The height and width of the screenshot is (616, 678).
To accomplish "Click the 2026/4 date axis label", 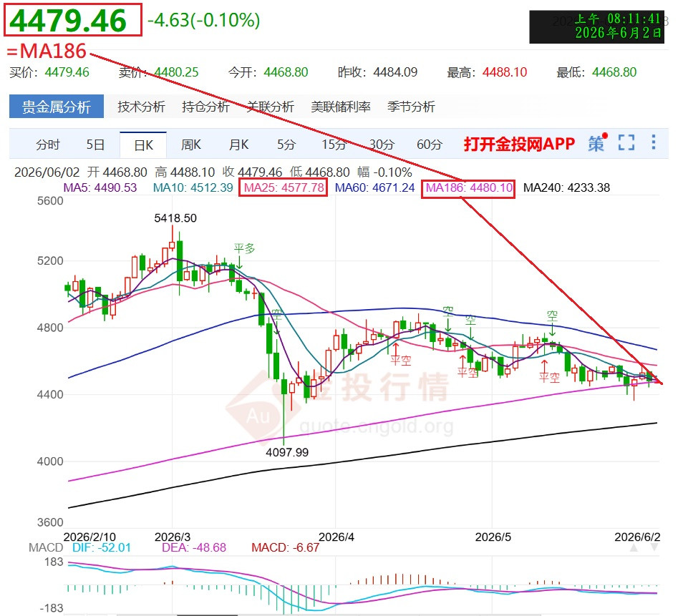I will tap(336, 537).
